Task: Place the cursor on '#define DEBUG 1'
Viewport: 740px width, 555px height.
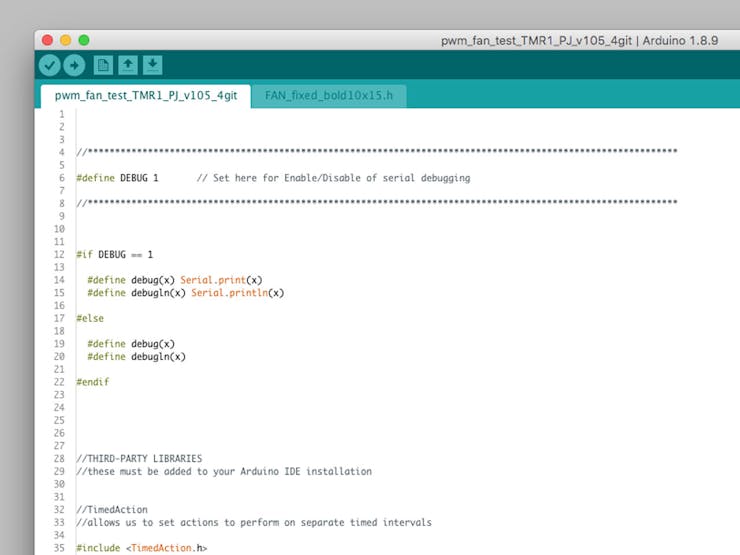Action: (118, 178)
